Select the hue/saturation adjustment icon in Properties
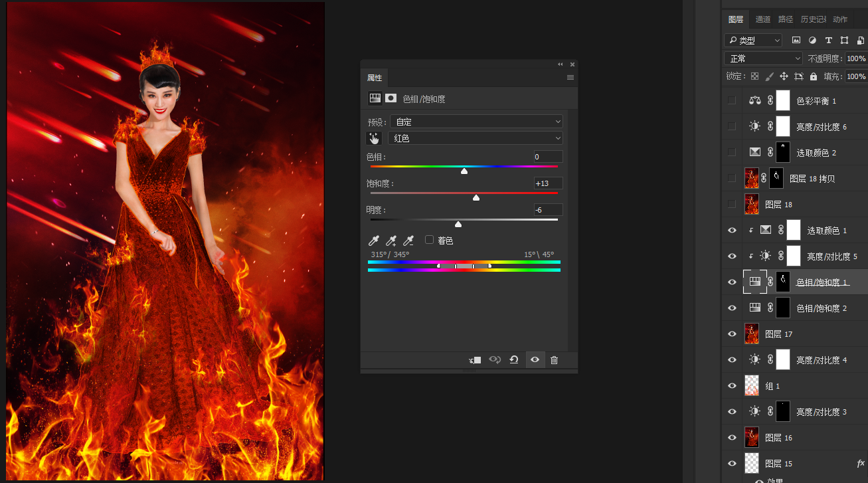The height and width of the screenshot is (483, 868). (375, 98)
